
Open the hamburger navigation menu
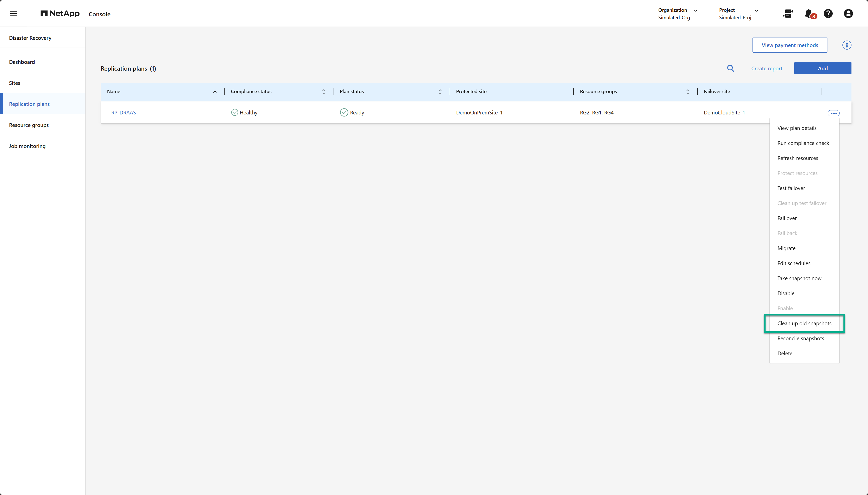pyautogui.click(x=13, y=14)
